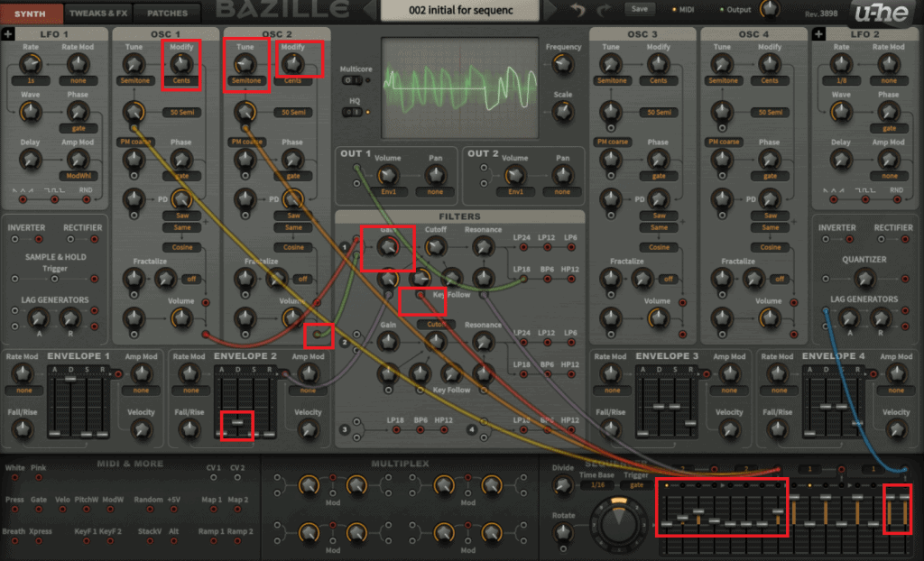
Task: Click the plus icon on LFO 1 panel
Action: [8, 34]
